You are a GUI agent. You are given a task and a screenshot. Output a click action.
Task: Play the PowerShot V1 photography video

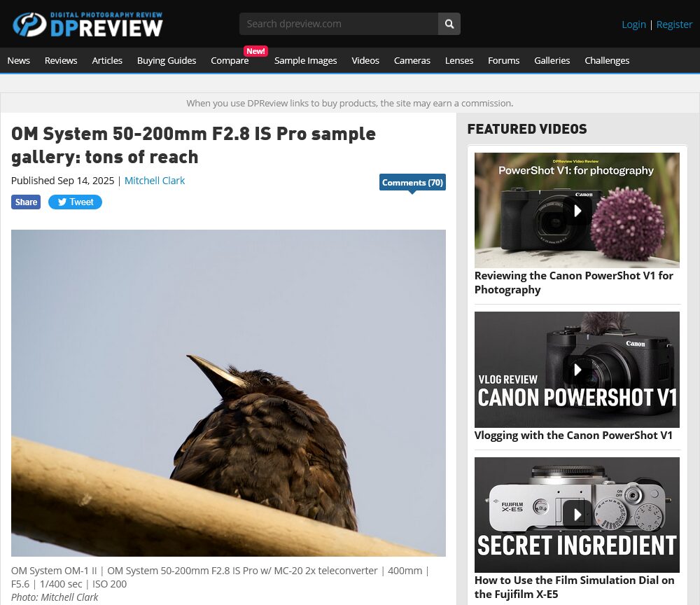(577, 210)
